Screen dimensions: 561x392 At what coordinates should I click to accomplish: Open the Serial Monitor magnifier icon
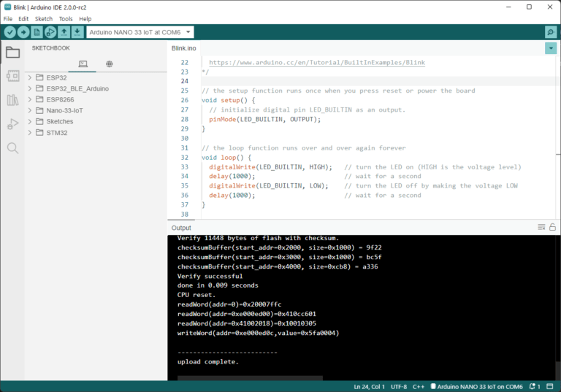550,32
